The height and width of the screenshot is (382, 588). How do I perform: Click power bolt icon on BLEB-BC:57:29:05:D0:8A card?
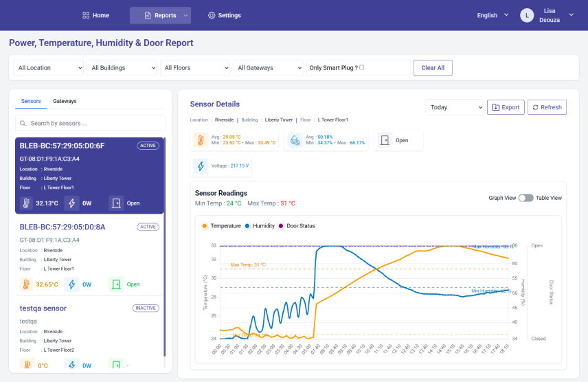click(x=72, y=284)
